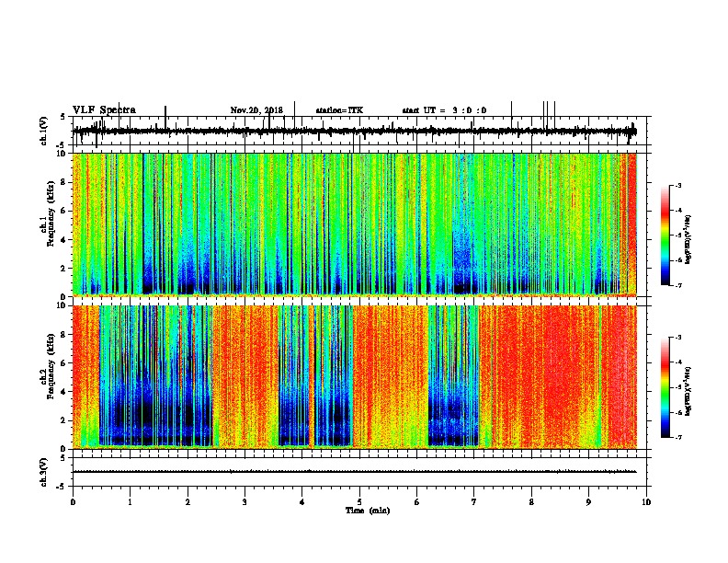Click the ch.1 voltage waveform trace

tap(355, 131)
